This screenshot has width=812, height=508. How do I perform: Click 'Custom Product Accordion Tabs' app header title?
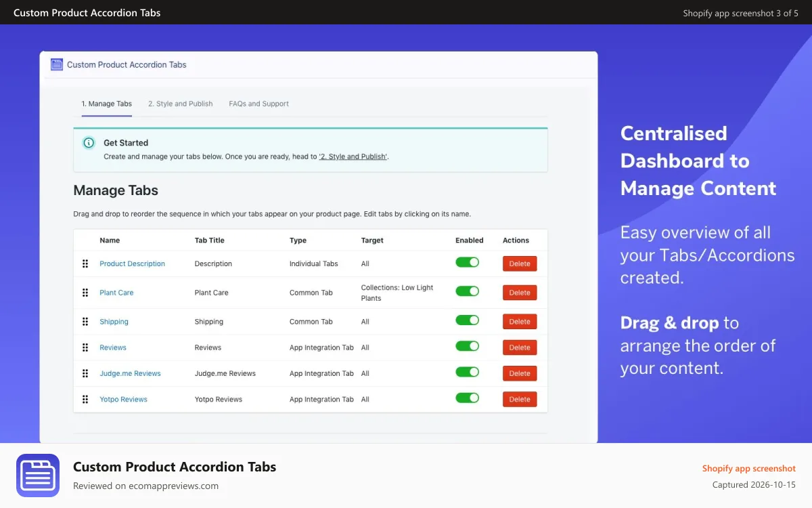(127, 65)
